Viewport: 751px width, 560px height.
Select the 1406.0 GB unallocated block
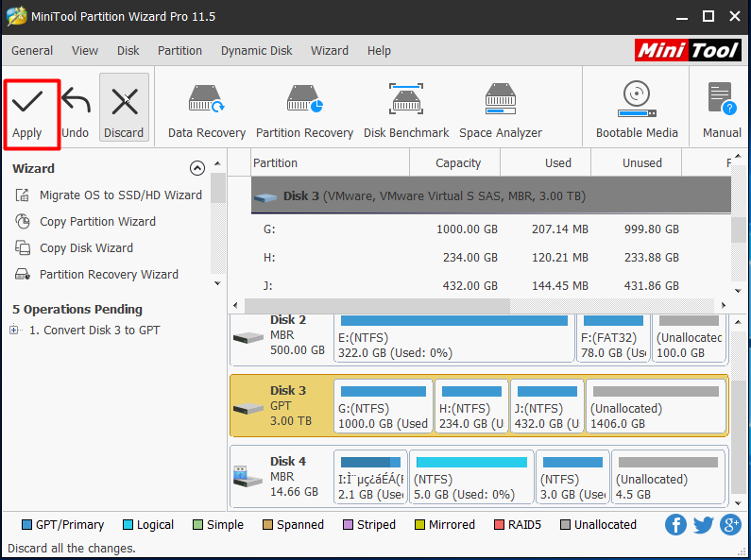[x=656, y=406]
